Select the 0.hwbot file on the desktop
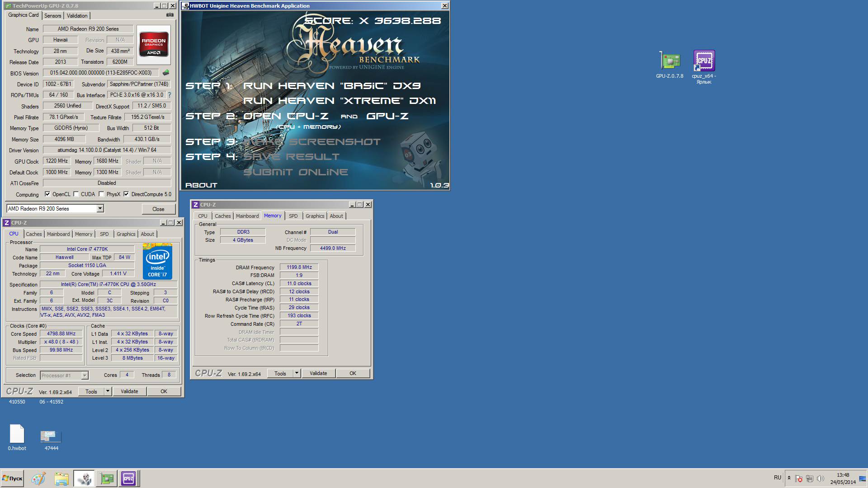 click(x=17, y=437)
